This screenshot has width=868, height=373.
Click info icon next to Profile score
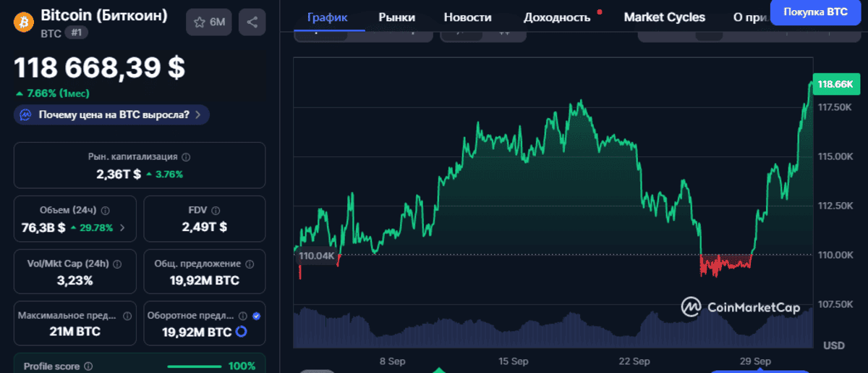(88, 366)
